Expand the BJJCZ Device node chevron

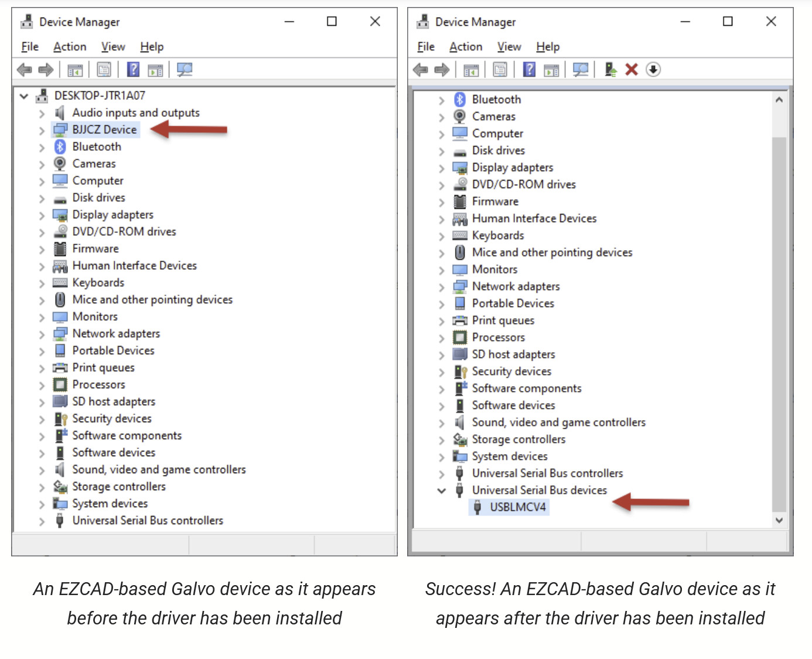[42, 130]
